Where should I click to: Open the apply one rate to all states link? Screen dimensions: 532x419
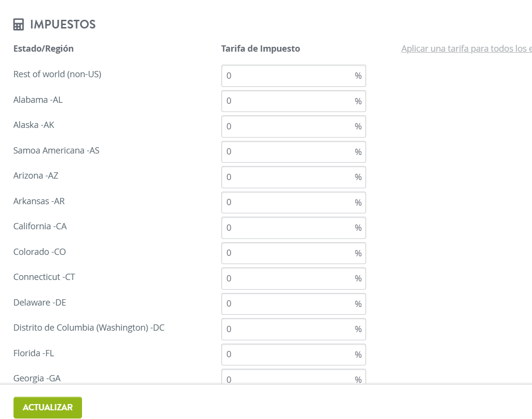click(x=466, y=49)
